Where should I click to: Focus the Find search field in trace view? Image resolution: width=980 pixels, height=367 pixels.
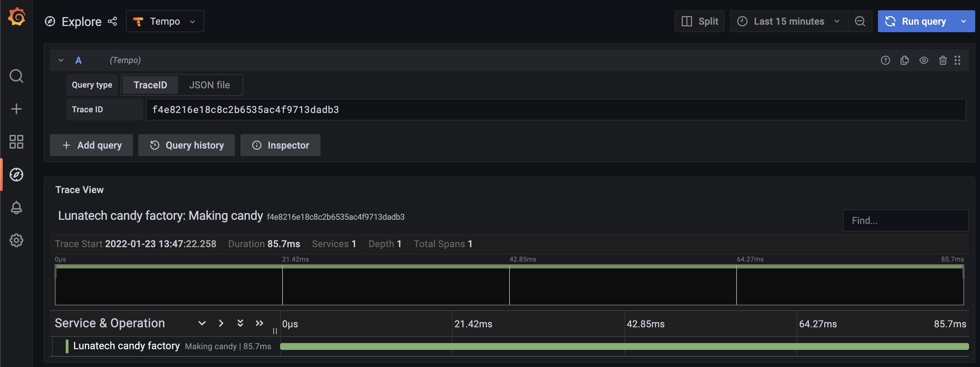click(906, 220)
